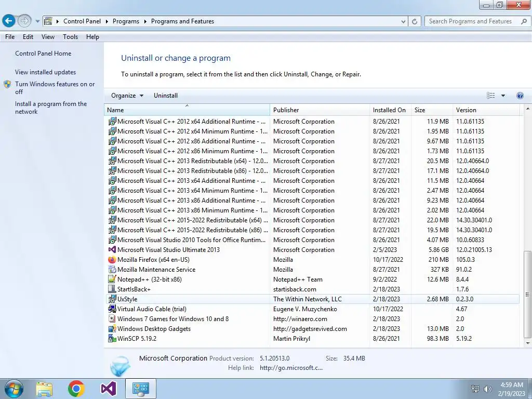The height and width of the screenshot is (399, 532).
Task: Select Visual C++ 2013 Redistributable (x64) row
Action: 312,161
